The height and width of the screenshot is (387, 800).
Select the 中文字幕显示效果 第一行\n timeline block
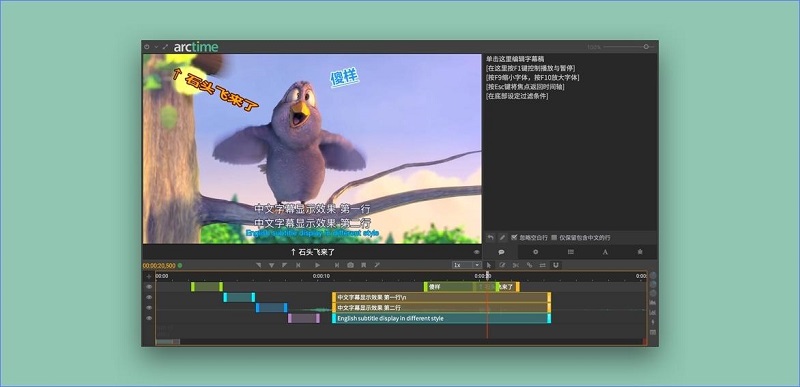click(x=441, y=297)
